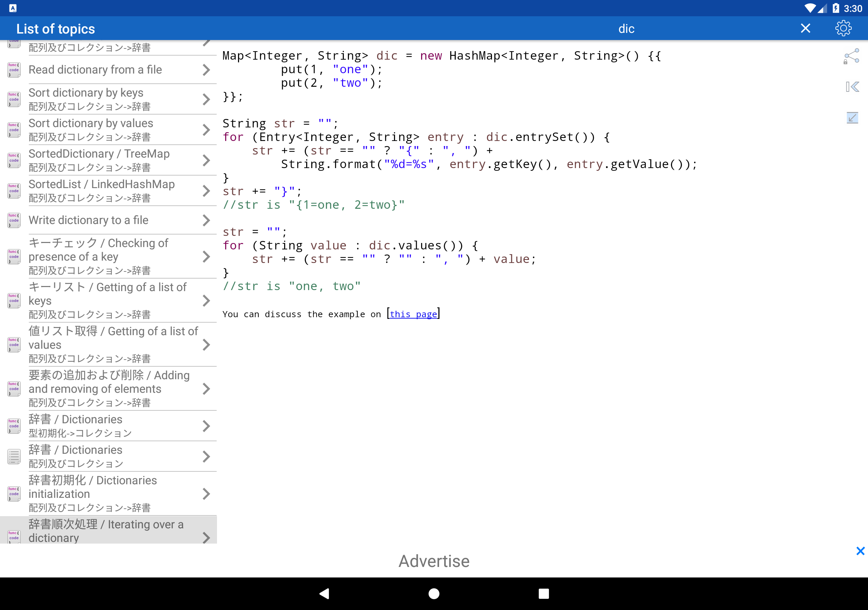The height and width of the screenshot is (610, 868).
Task: Open Adding and removing of elements topic
Action: [x=108, y=389]
